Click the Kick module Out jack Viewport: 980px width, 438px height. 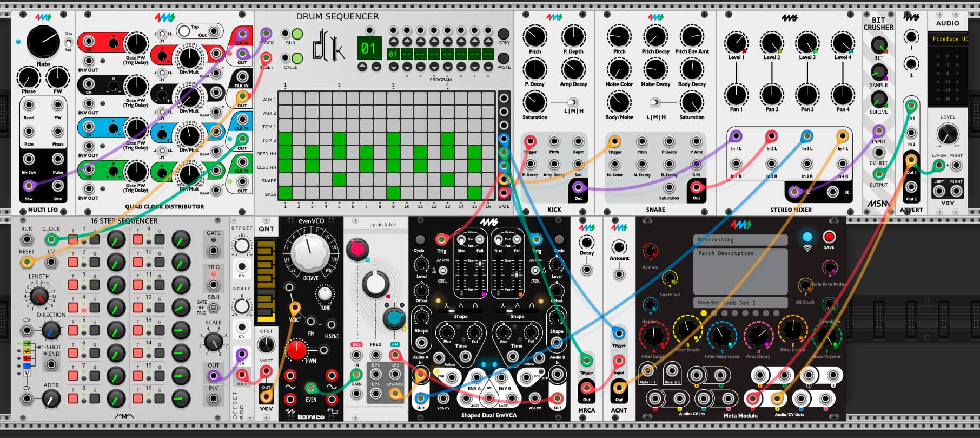pyautogui.click(x=578, y=187)
